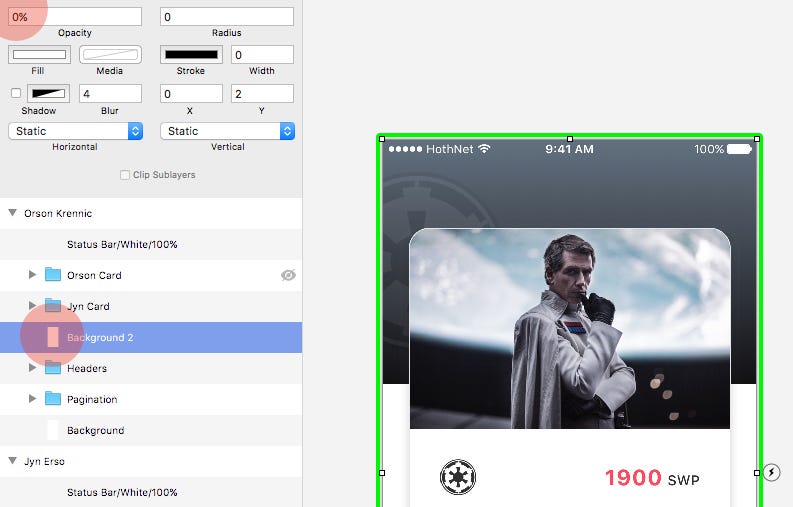Collapse the Orson Krennic artboard
Screen dimensions: 793x507
(x=13, y=213)
